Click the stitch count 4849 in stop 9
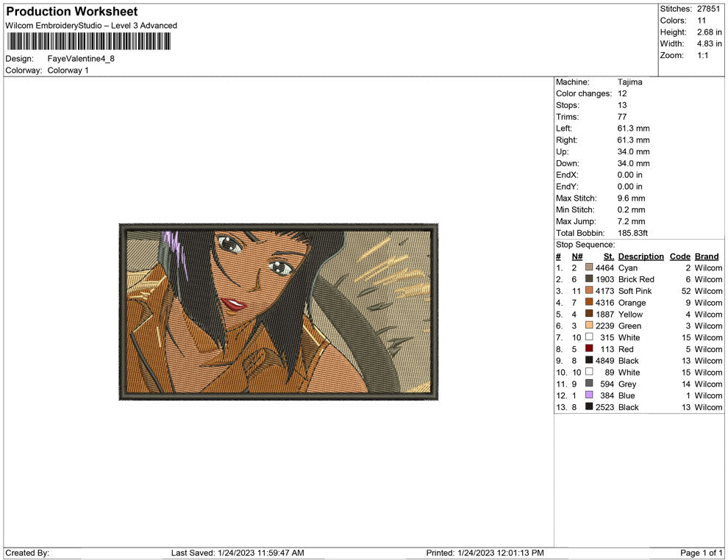 pos(604,361)
